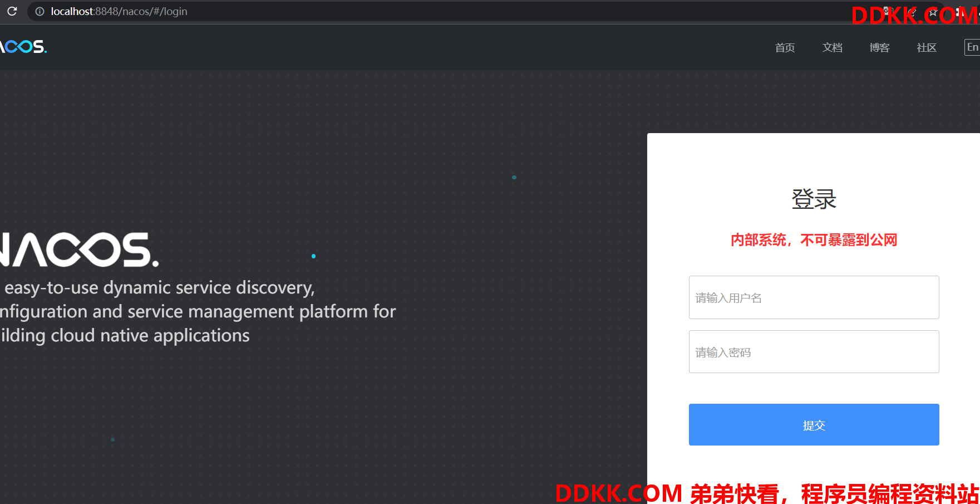The width and height of the screenshot is (980, 504).
Task: Open the 博客 menu item
Action: point(879,48)
